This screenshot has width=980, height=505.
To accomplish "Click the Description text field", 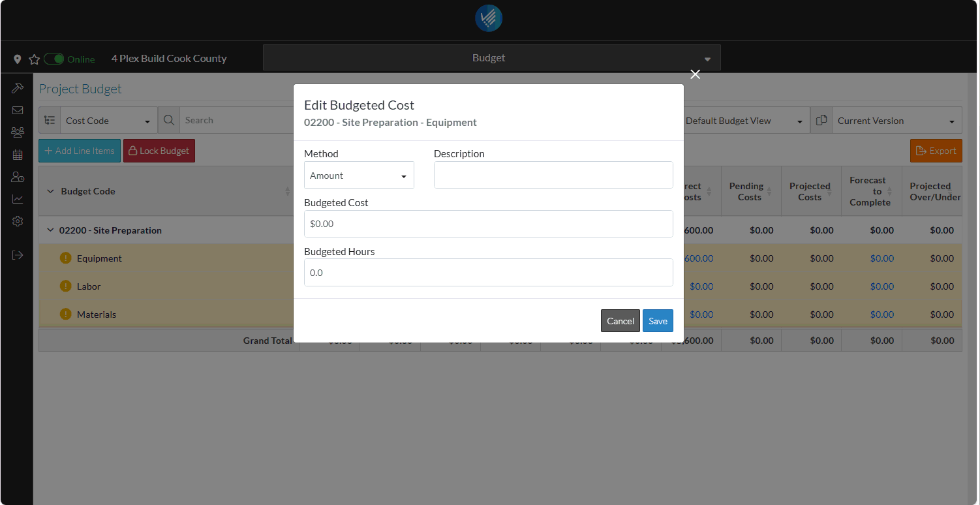I will pos(553,175).
